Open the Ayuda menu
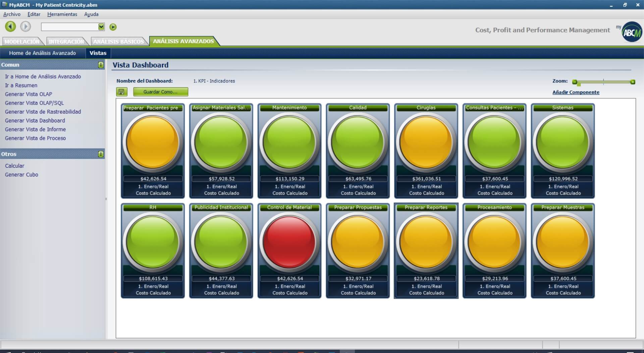The image size is (644, 353). point(91,14)
